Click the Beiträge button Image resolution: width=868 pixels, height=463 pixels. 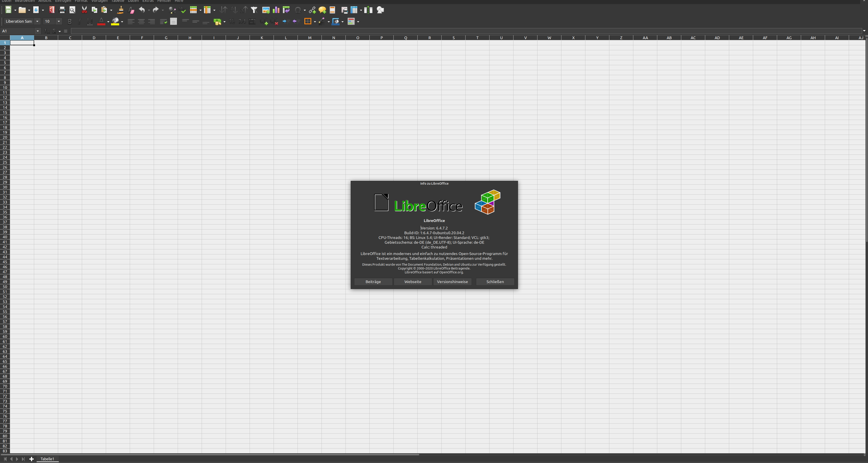click(373, 282)
